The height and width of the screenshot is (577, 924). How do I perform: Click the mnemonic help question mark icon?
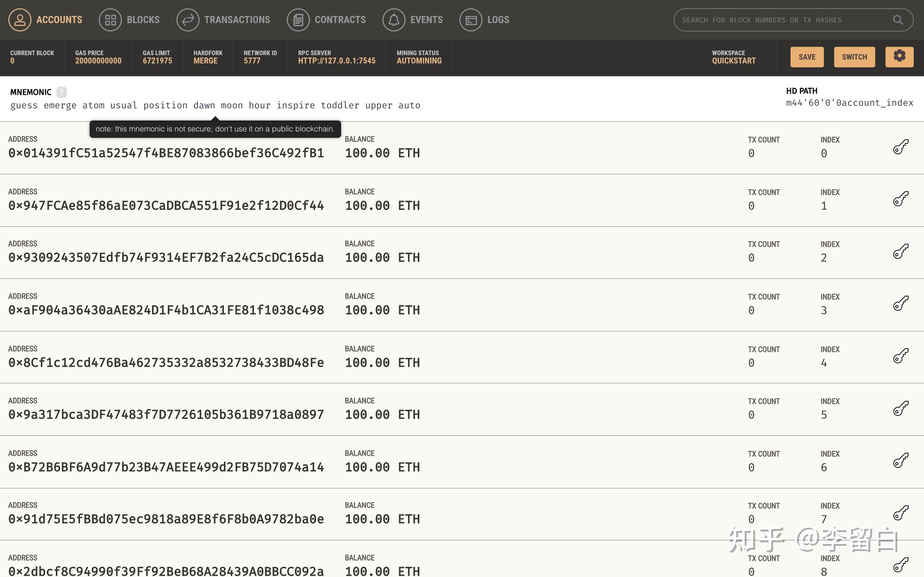(62, 92)
